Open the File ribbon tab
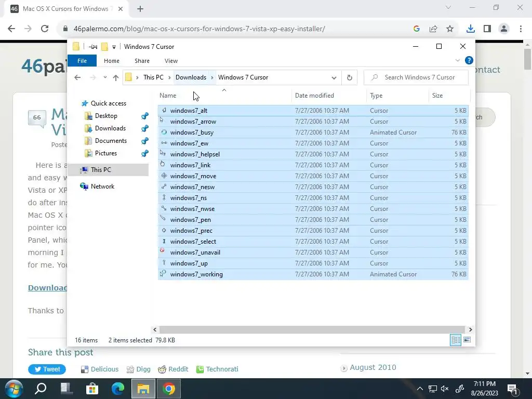532x399 pixels. 82,61
